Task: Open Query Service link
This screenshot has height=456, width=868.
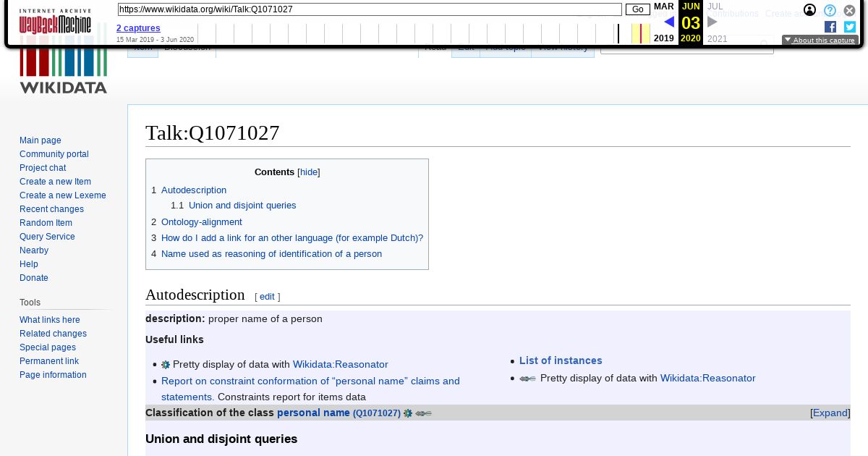Action: tap(47, 237)
